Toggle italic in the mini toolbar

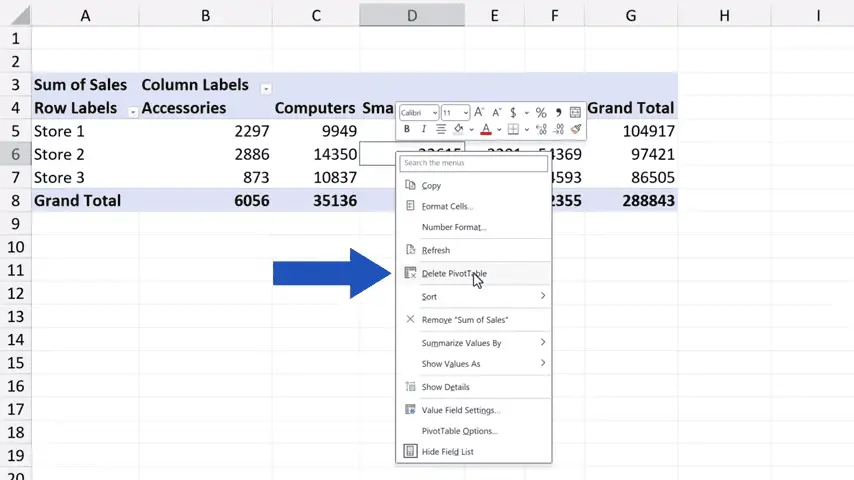pyautogui.click(x=424, y=129)
